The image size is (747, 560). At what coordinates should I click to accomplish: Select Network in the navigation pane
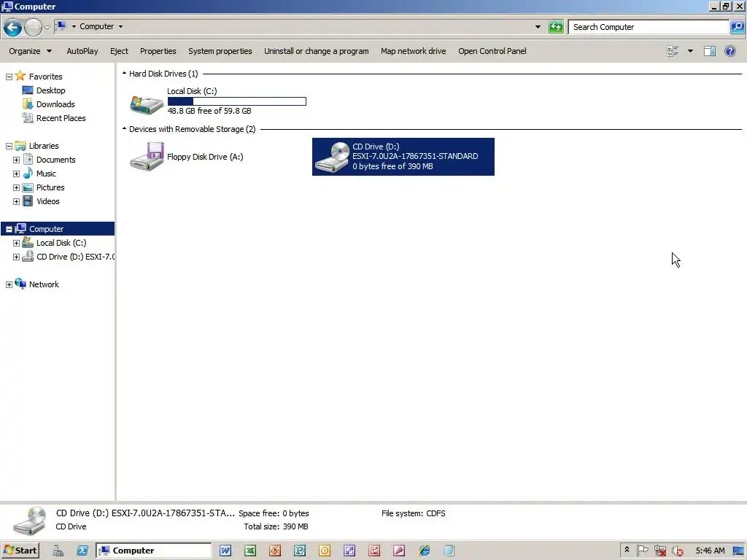[x=44, y=284]
